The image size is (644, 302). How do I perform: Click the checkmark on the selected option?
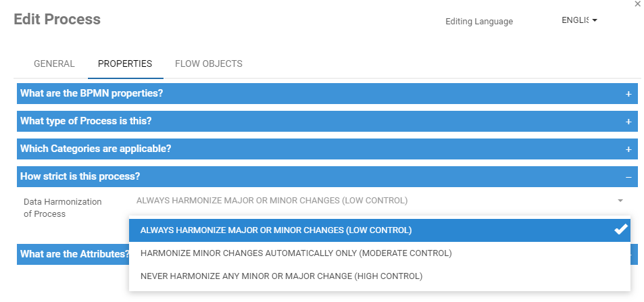621,230
